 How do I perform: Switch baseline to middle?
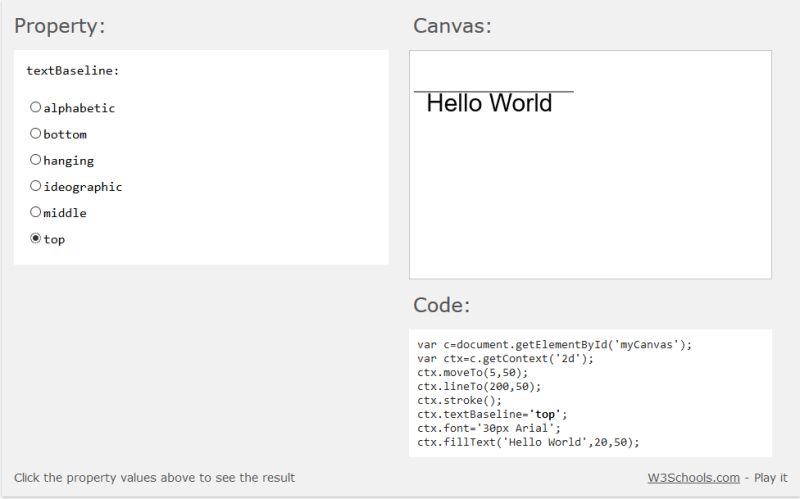(35, 212)
